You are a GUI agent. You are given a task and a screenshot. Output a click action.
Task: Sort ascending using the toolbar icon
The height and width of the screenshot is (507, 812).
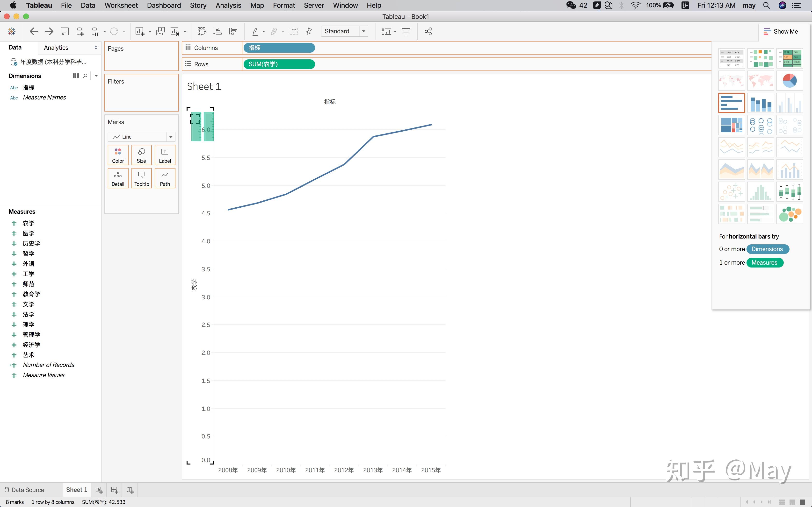tap(217, 31)
